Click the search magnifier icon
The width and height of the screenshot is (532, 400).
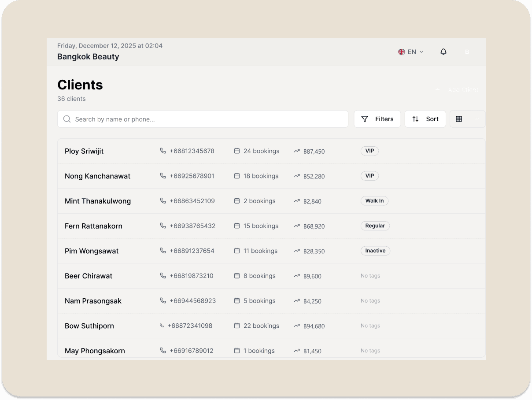click(66, 119)
